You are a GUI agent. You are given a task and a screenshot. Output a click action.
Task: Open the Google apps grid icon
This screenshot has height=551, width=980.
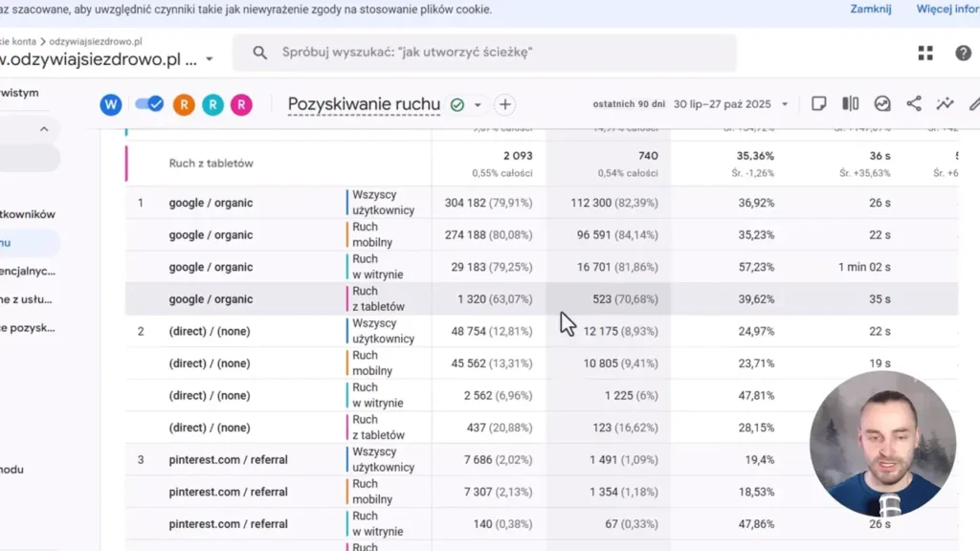[925, 54]
